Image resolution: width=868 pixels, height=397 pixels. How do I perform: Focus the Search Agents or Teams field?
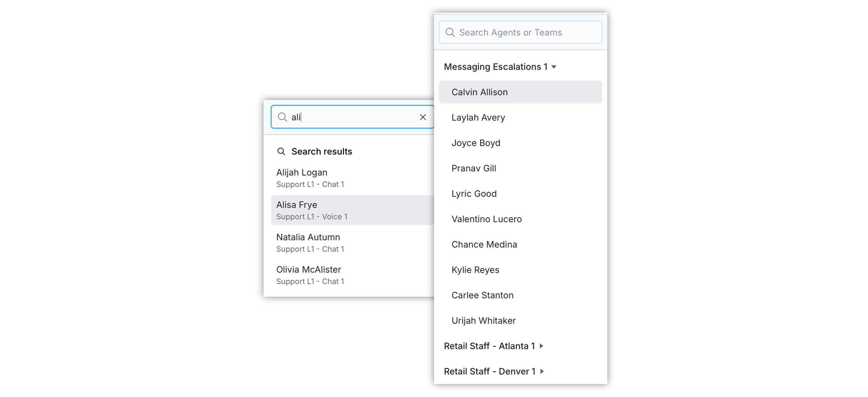click(x=520, y=32)
